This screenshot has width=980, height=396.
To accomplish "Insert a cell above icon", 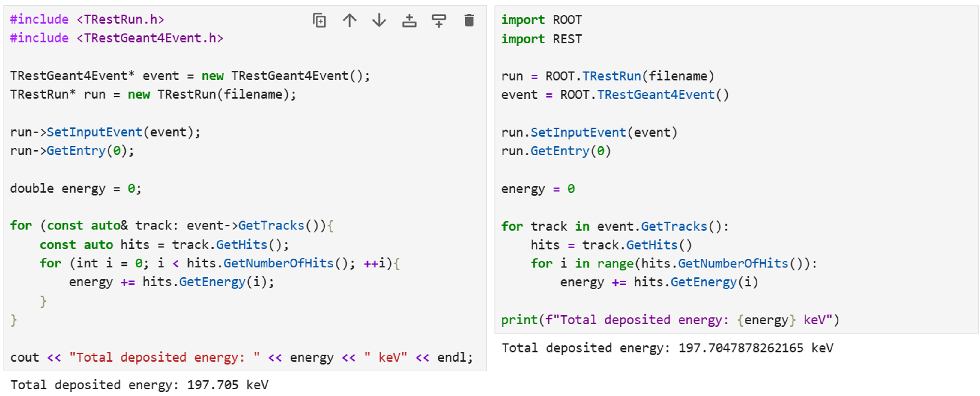I will pyautogui.click(x=409, y=21).
